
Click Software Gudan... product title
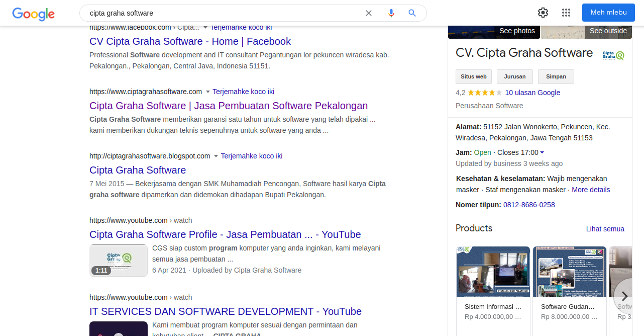tap(568, 306)
